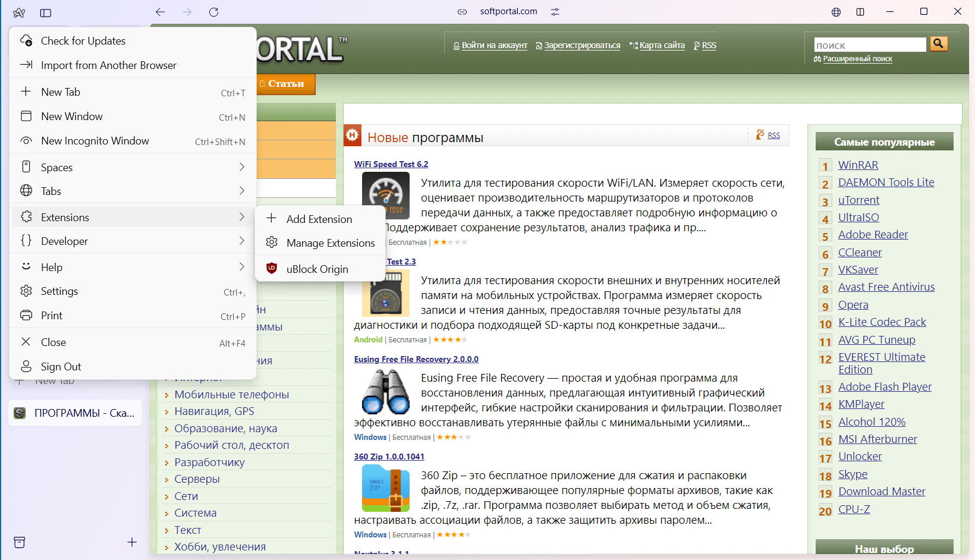Select Add Extension in the submenu
Viewport: 975px width, 560px height.
click(320, 219)
